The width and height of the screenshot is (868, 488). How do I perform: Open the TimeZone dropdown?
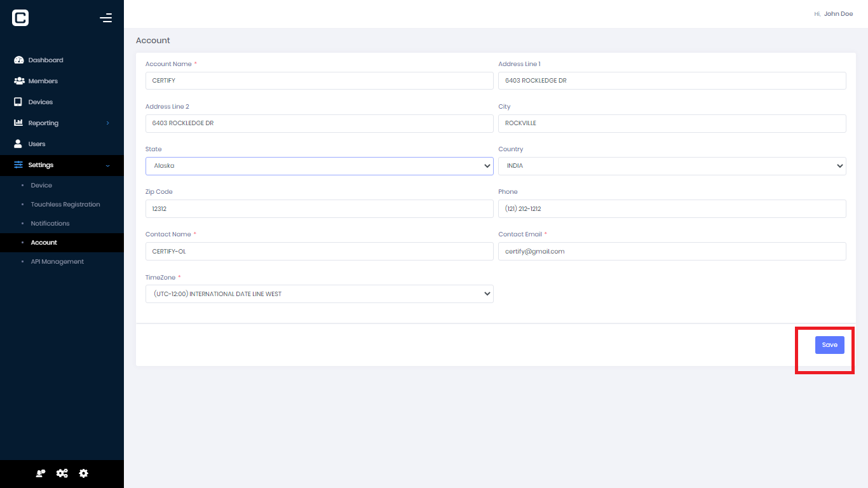tap(319, 294)
